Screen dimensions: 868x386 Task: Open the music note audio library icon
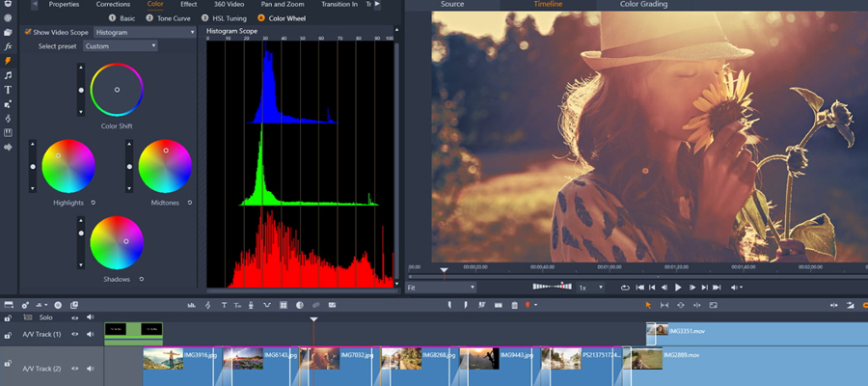pyautogui.click(x=8, y=75)
